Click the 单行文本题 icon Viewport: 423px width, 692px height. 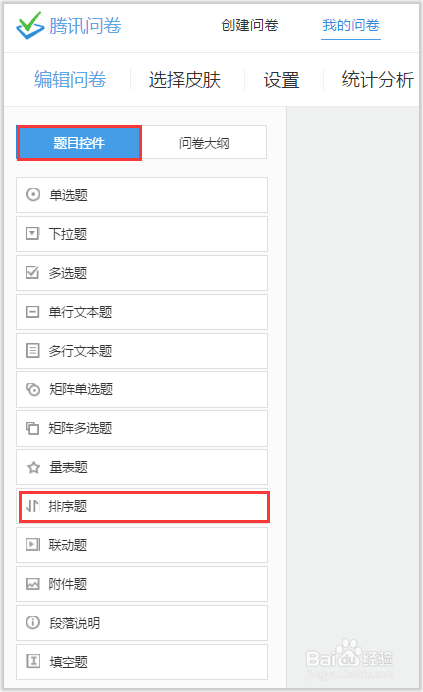32,312
